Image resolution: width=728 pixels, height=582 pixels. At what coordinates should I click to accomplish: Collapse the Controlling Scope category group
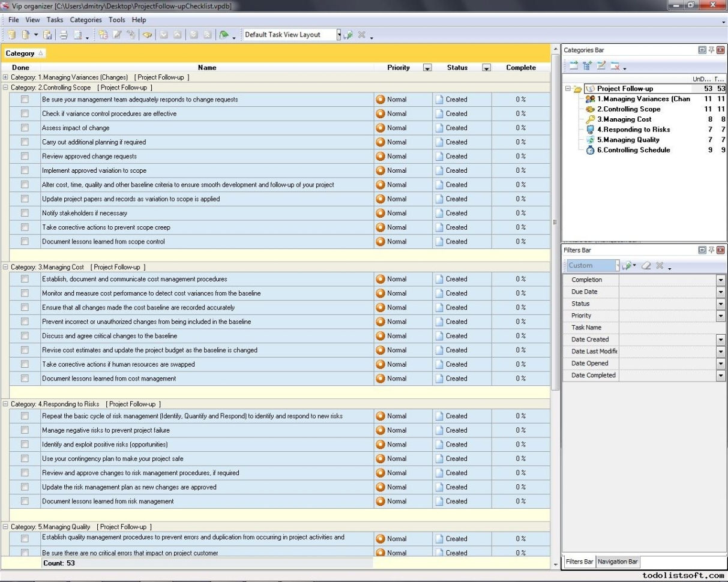pyautogui.click(x=5, y=87)
